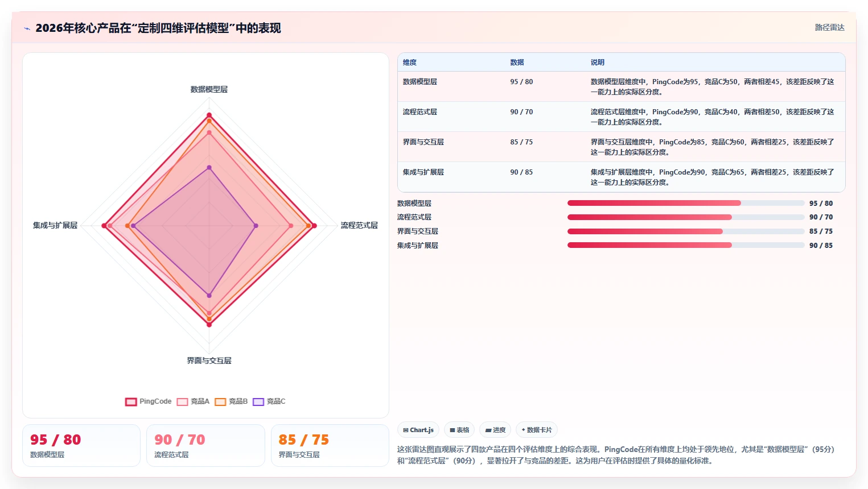Click the 集成与扩展层 table row label

coord(423,172)
